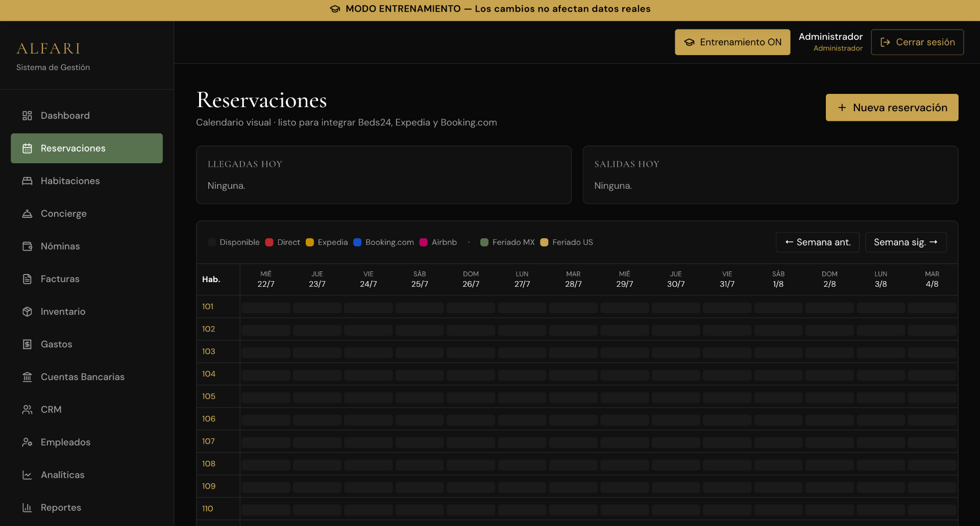The image size is (980, 526).
Task: Click the Facturas document icon
Action: pos(27,279)
